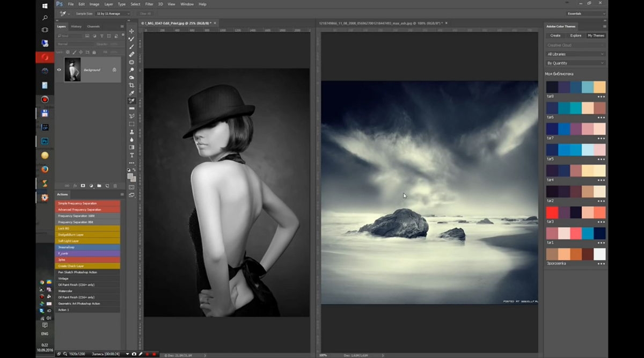Select the Gradient tool

131,147
